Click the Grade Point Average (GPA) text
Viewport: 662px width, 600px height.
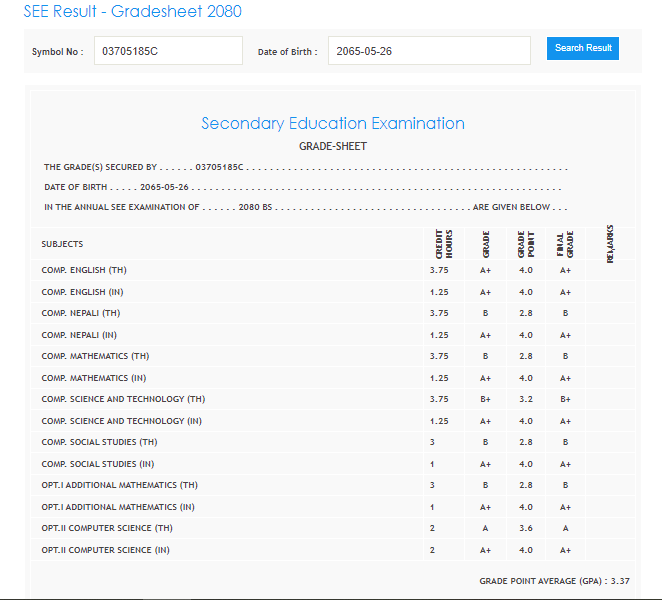tap(555, 580)
